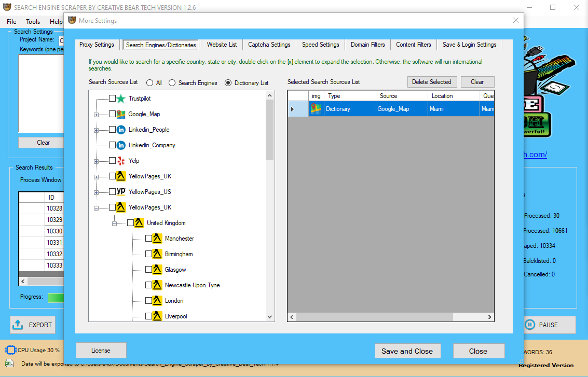588x377 pixels.
Task: Click the Linkedin_People logo icon
Action: tap(121, 130)
